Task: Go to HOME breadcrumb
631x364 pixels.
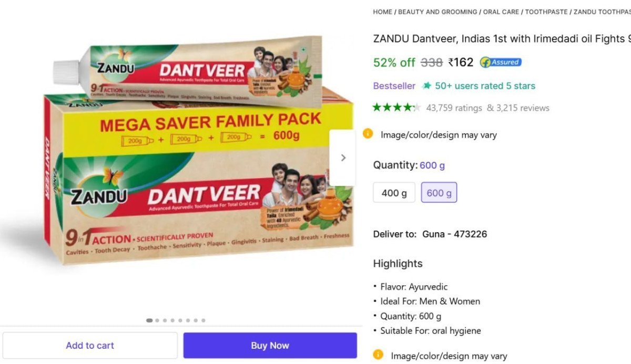Action: (383, 12)
